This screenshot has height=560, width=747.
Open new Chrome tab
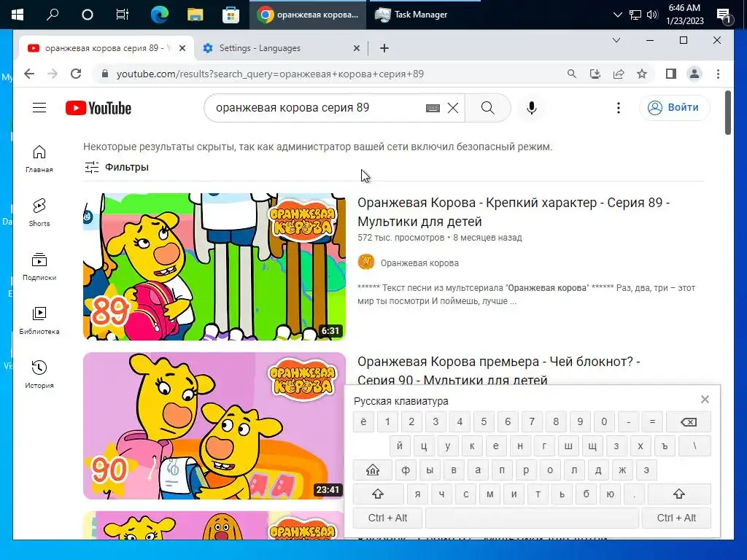(x=384, y=48)
